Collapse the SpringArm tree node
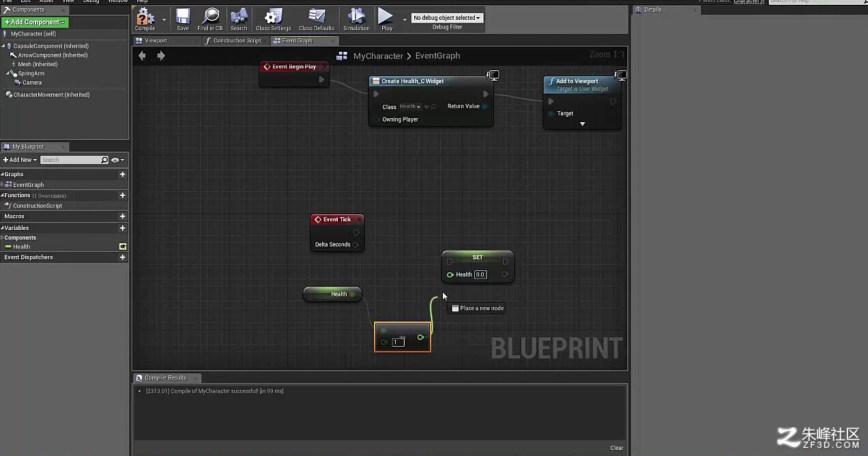The image size is (868, 456). [x=8, y=74]
